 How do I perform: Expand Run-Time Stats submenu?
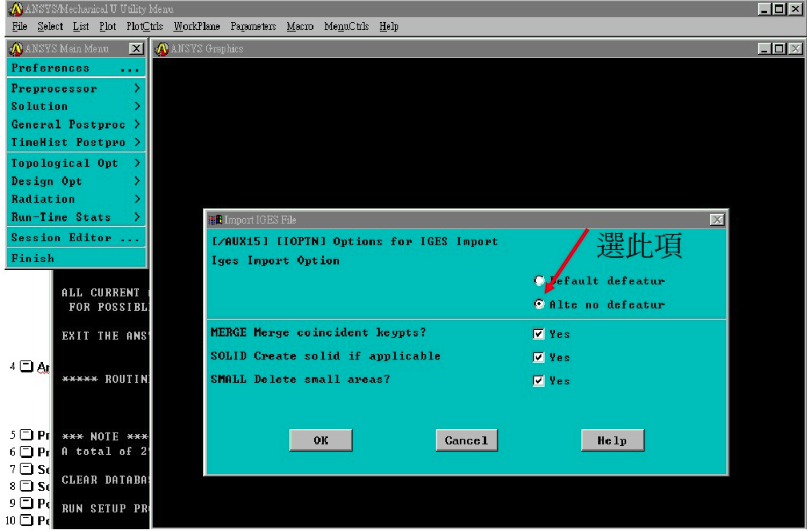[76, 217]
